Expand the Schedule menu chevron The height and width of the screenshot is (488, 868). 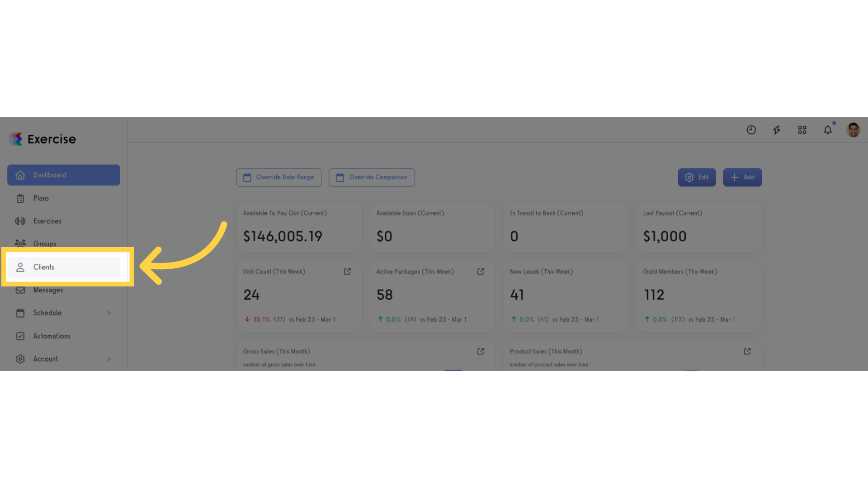(x=109, y=313)
